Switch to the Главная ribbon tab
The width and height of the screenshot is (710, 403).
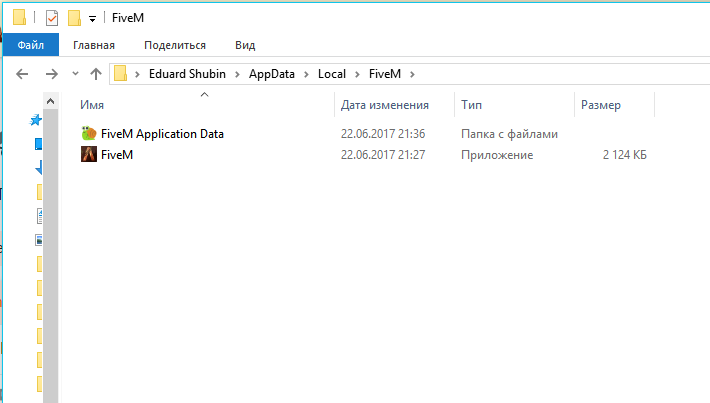94,45
